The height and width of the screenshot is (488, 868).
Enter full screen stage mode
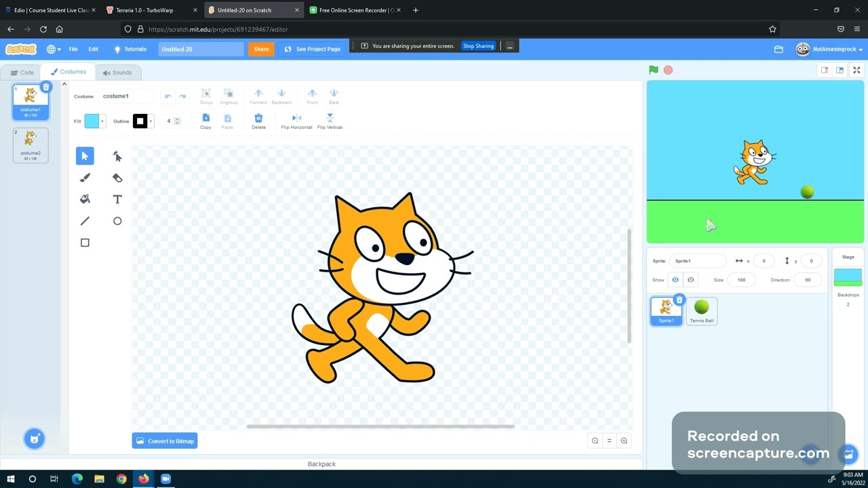pos(856,70)
